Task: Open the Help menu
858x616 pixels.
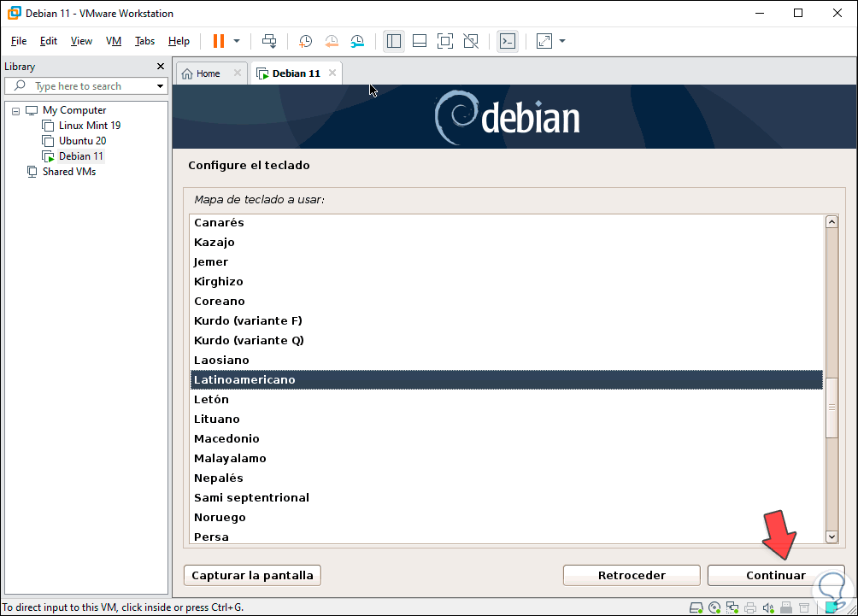Action: [179, 41]
